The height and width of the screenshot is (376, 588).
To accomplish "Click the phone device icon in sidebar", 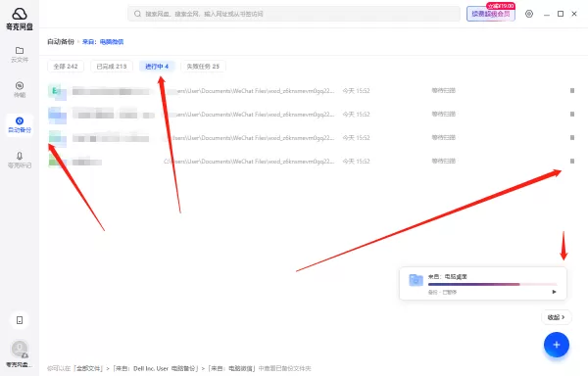I will (x=20, y=320).
